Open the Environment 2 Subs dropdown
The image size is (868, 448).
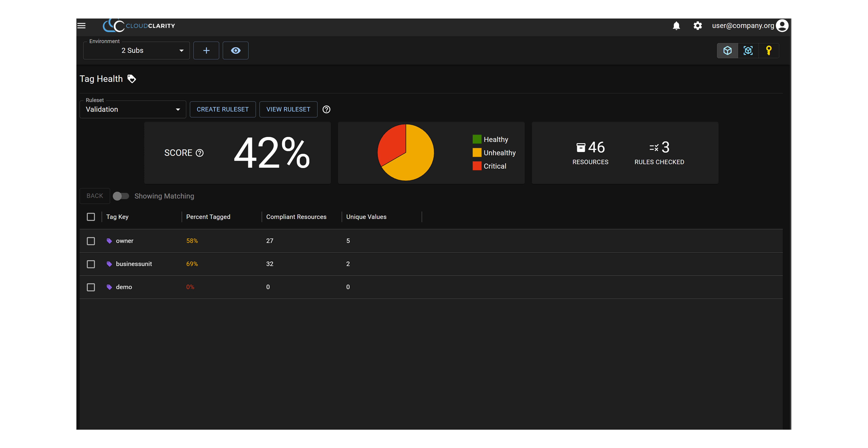(137, 50)
